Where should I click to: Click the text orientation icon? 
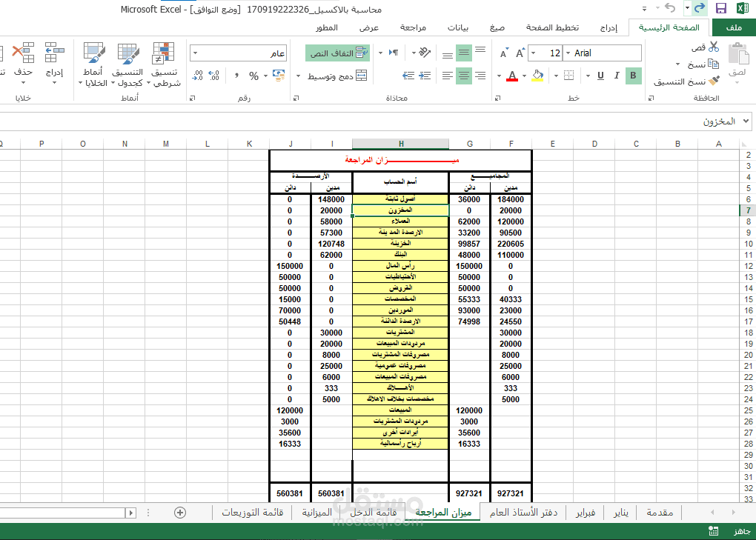click(x=425, y=53)
